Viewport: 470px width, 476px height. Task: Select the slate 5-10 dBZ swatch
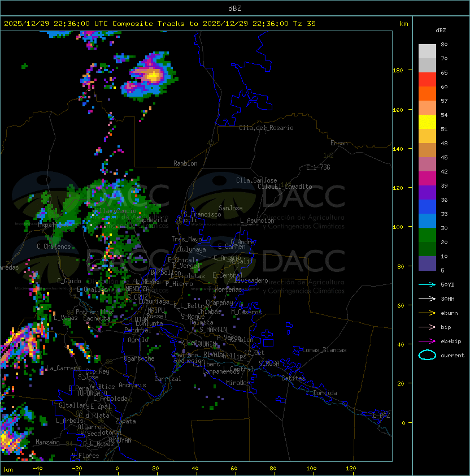point(427,263)
